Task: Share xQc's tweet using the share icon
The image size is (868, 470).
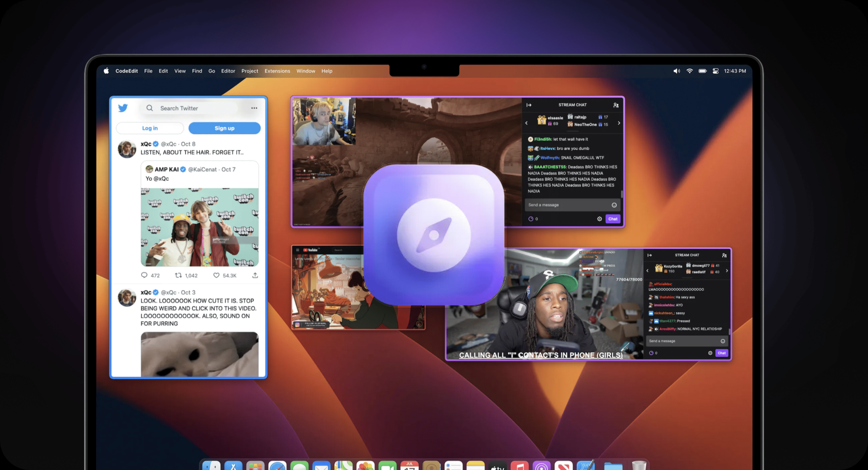Action: coord(255,275)
